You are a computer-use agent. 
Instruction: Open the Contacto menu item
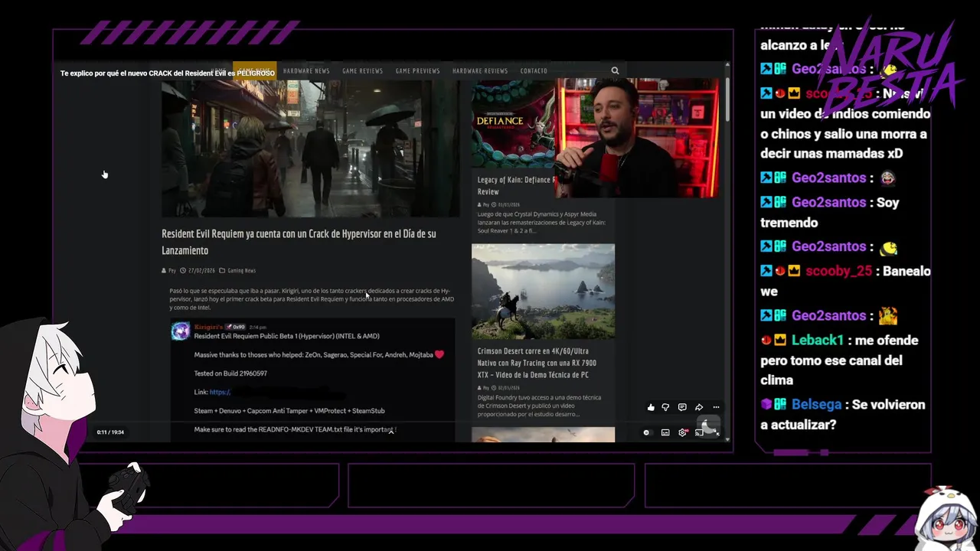pyautogui.click(x=534, y=70)
